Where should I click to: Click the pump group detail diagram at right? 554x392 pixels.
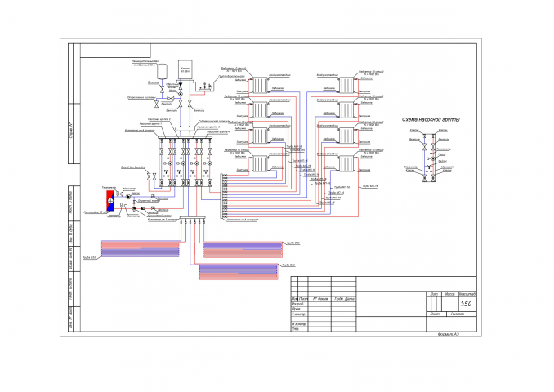pyautogui.click(x=429, y=158)
